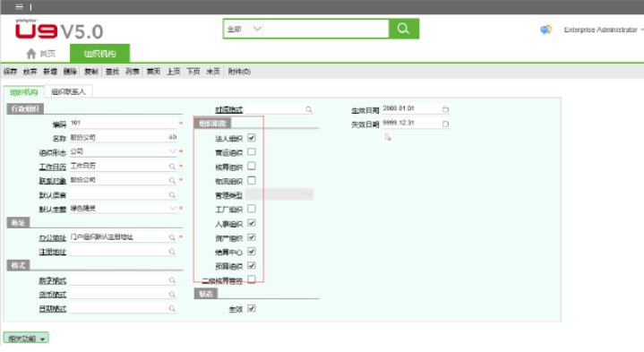Open the chat bubble message icon
This screenshot has width=644, height=352.
(x=545, y=30)
